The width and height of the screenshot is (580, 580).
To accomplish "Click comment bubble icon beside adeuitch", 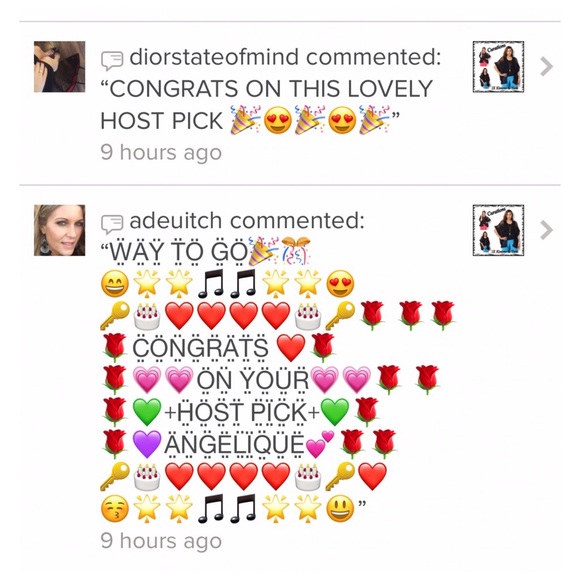I will [112, 224].
